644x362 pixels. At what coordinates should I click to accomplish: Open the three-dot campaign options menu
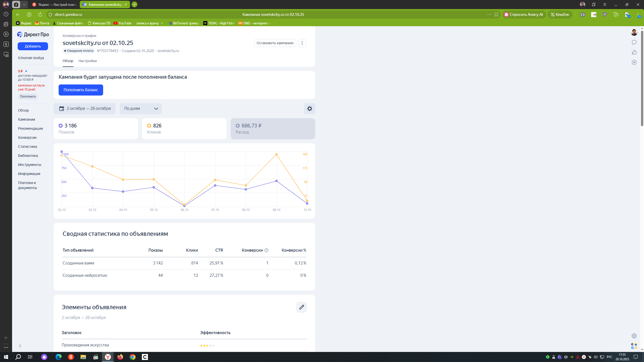[302, 43]
